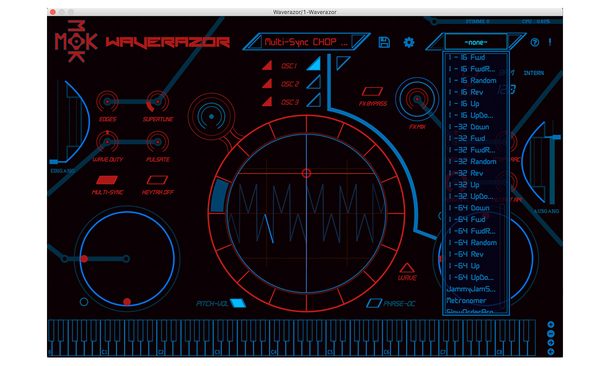Open the -none- sequence dropdown
Screen dimensions: 610x366
[x=475, y=42]
